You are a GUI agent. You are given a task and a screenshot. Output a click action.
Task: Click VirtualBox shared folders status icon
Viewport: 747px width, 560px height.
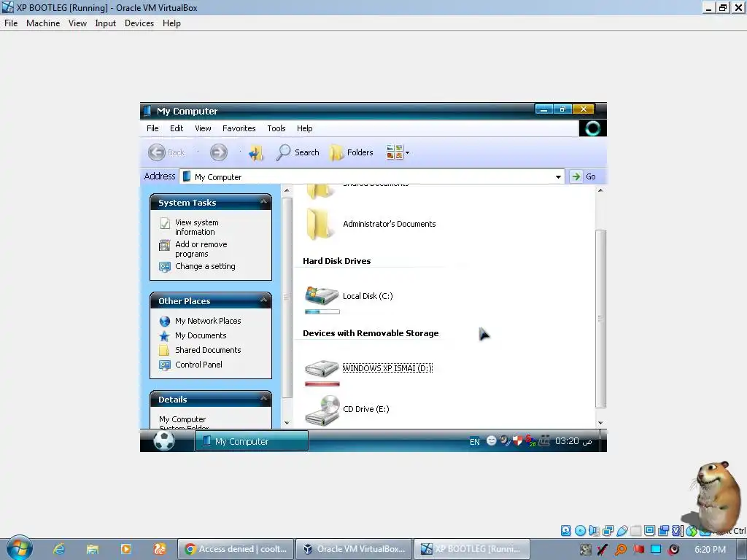[x=635, y=530]
